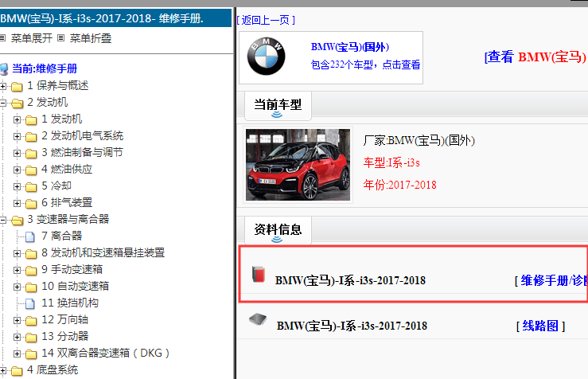Select the 10 自动变速箱 label
Viewport: 588px width, 379px height.
coord(75,287)
